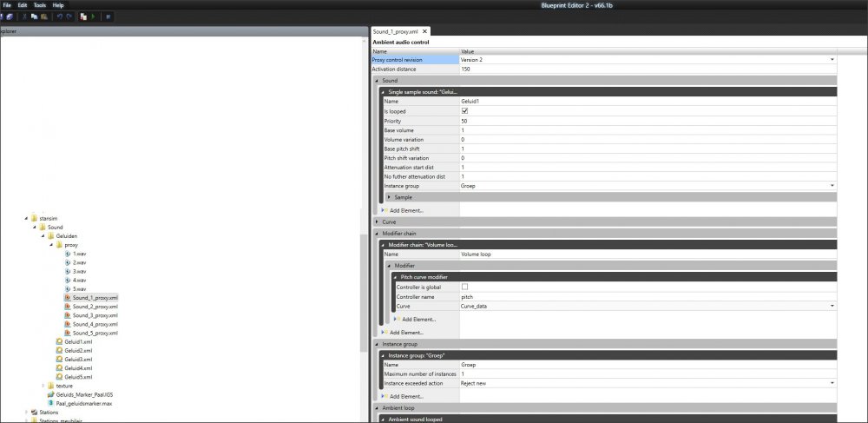The width and height of the screenshot is (868, 423).
Task: Click the 1.wav audio file icon
Action: click(68, 254)
